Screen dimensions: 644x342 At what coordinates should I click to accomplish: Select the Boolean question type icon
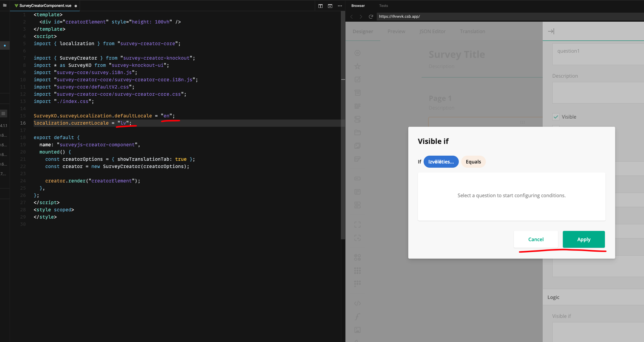357,119
